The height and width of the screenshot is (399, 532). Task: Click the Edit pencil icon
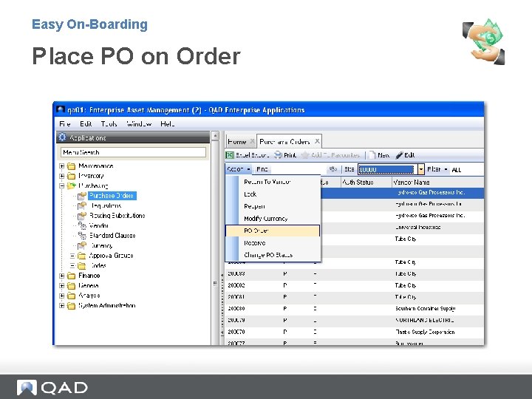pos(399,155)
